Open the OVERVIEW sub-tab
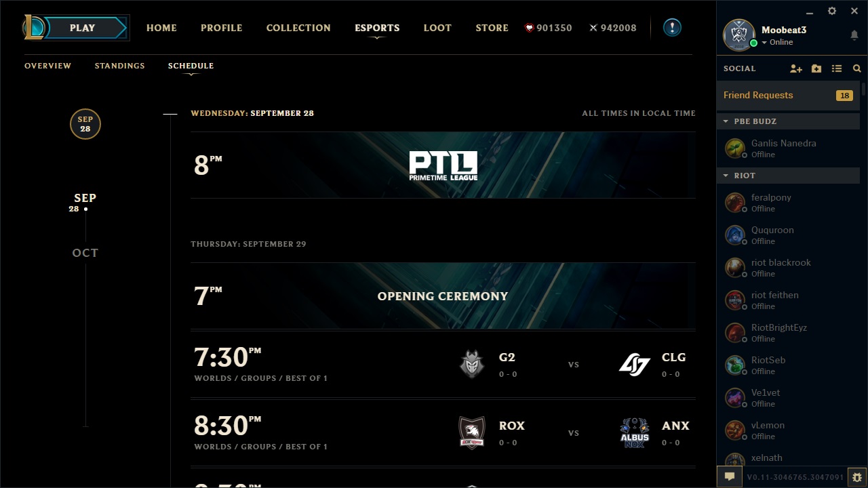Viewport: 868px width, 488px height. click(x=47, y=66)
